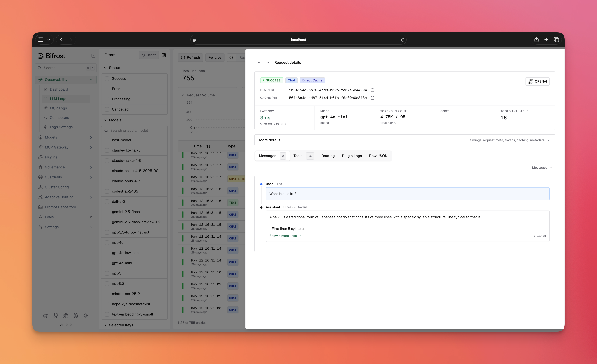Check the claude-opus-4-7 model checkbox
597x364 pixels.
(107, 181)
